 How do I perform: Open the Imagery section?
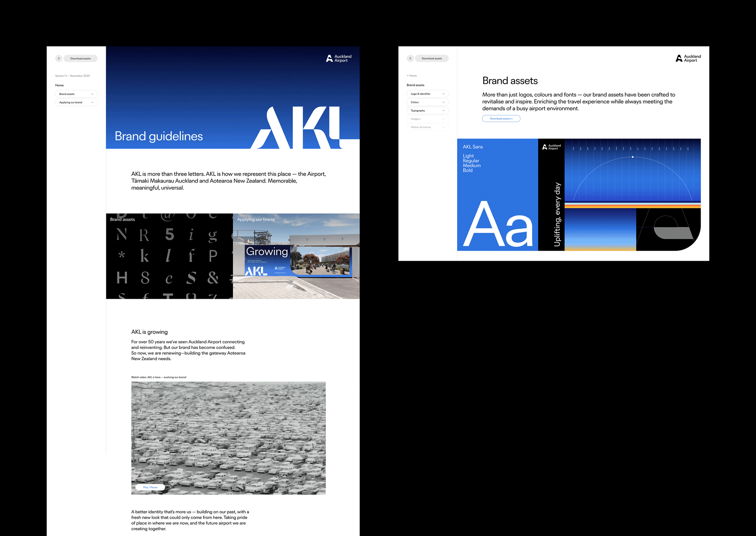coord(427,119)
